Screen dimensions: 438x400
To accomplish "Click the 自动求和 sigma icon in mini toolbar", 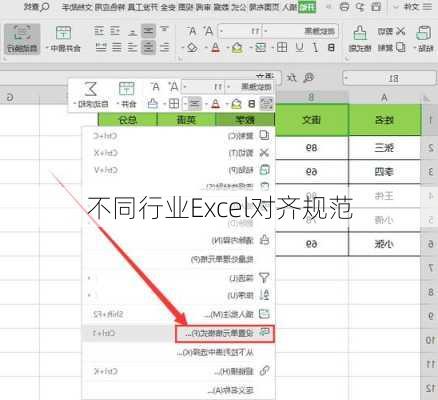I will (90, 89).
